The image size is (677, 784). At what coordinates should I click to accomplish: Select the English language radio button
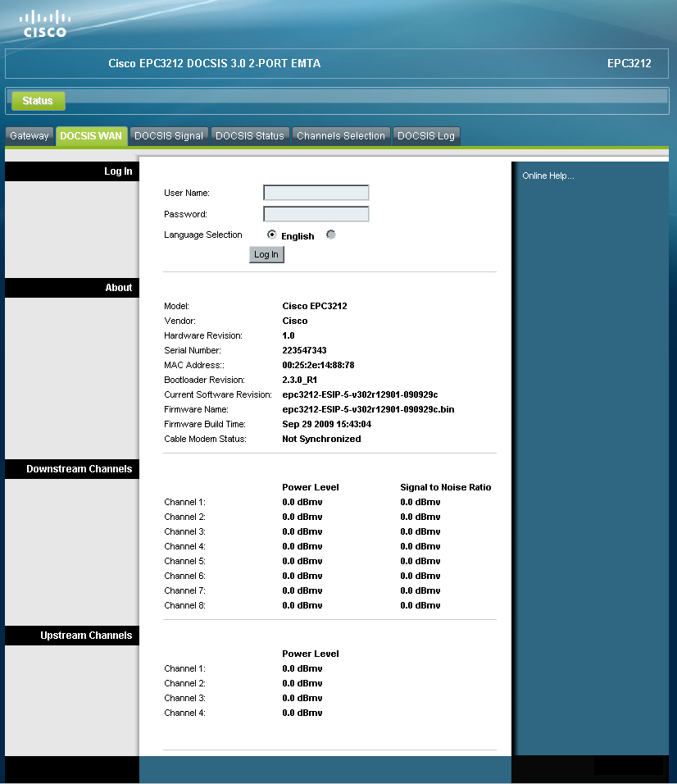tap(272, 235)
